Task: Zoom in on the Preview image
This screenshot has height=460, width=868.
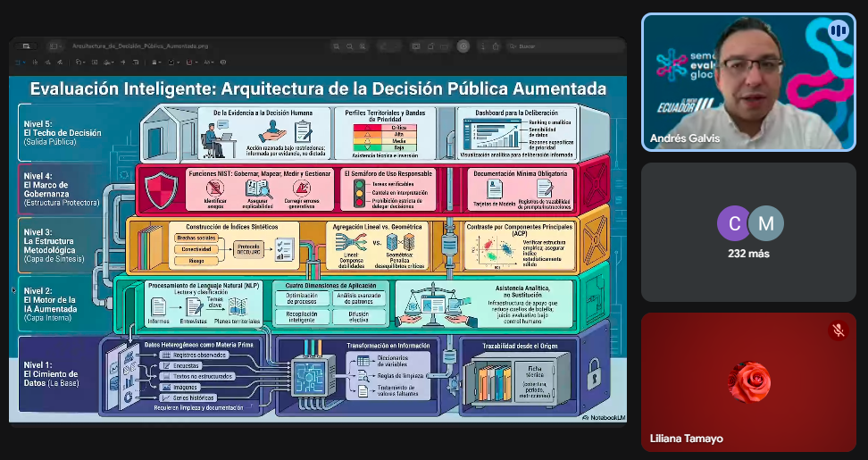Action: [x=363, y=46]
